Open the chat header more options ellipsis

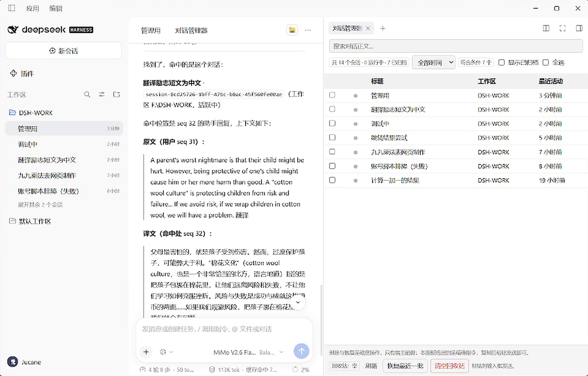(308, 30)
